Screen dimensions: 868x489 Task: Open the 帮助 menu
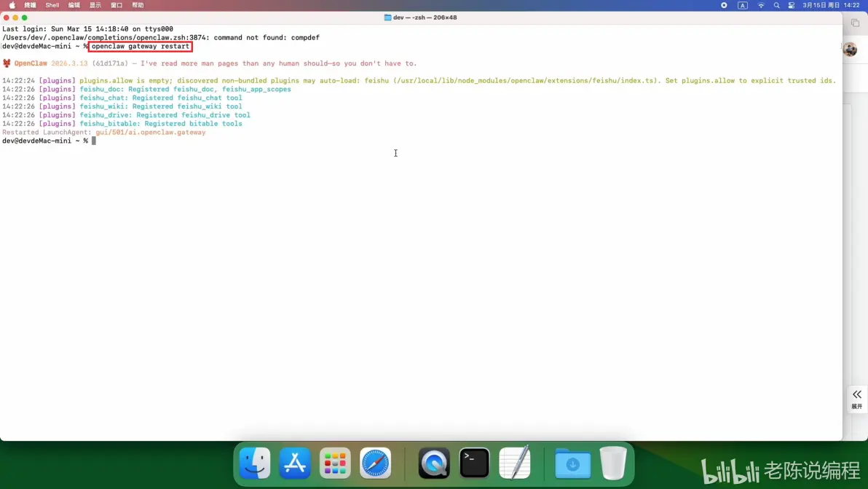138,5
